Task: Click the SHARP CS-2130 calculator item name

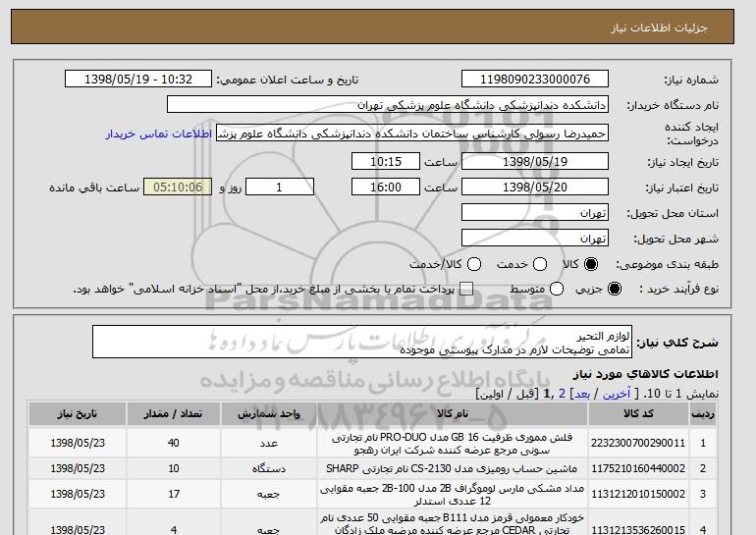Action: click(452, 468)
